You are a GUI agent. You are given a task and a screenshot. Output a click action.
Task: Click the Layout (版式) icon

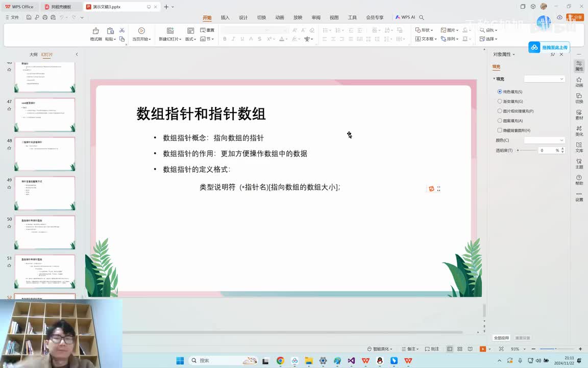190,31
